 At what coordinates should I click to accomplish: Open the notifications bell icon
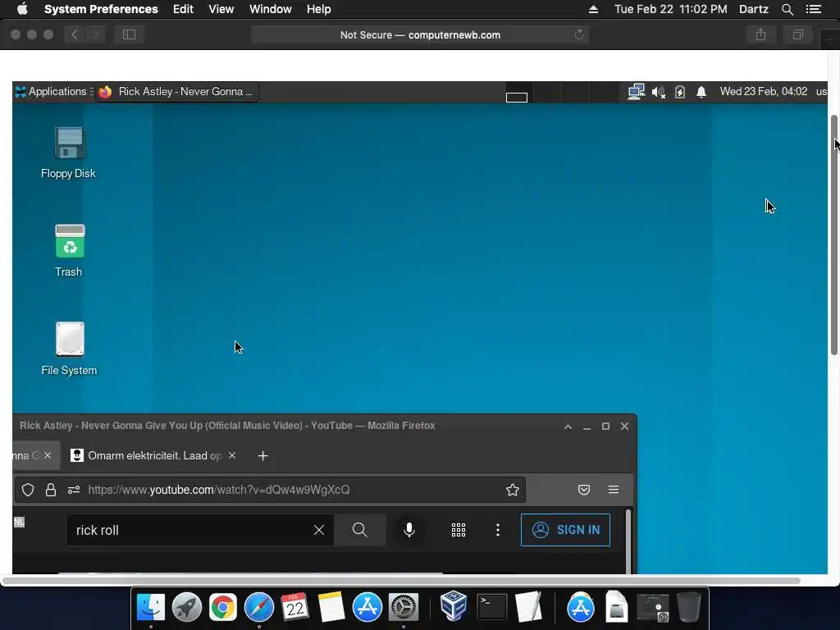(701, 92)
